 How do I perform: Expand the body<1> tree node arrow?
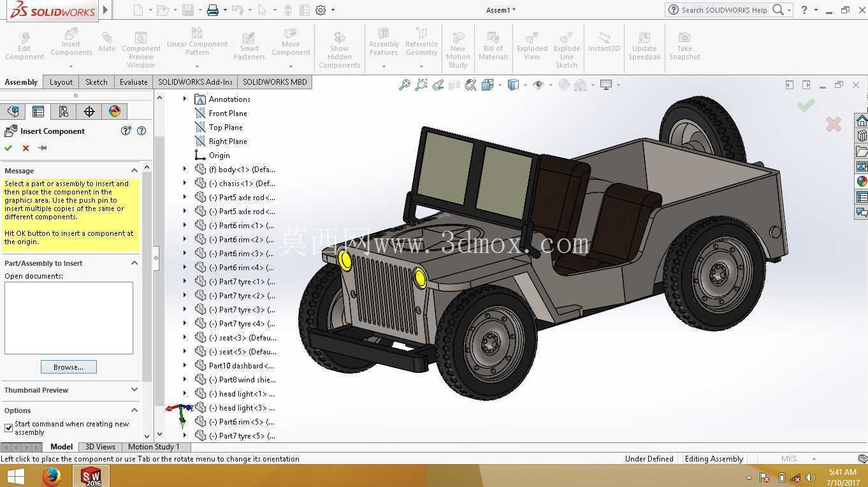(185, 169)
